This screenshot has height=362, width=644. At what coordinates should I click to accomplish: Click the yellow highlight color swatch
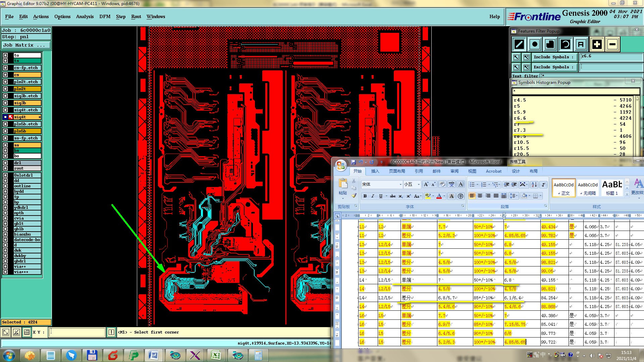(428, 196)
